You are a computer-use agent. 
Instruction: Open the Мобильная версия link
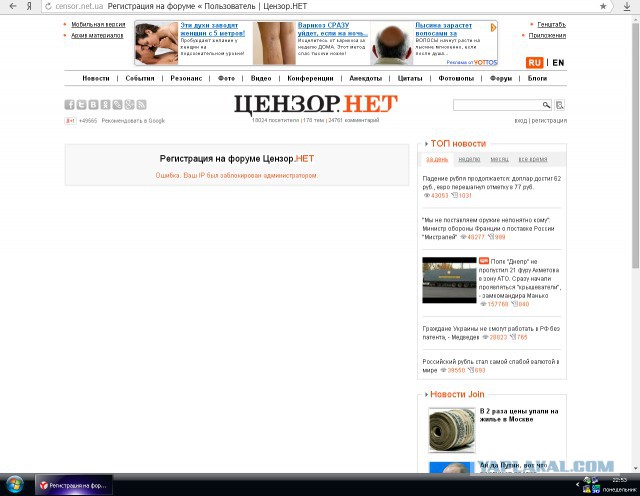pyautogui.click(x=98, y=24)
